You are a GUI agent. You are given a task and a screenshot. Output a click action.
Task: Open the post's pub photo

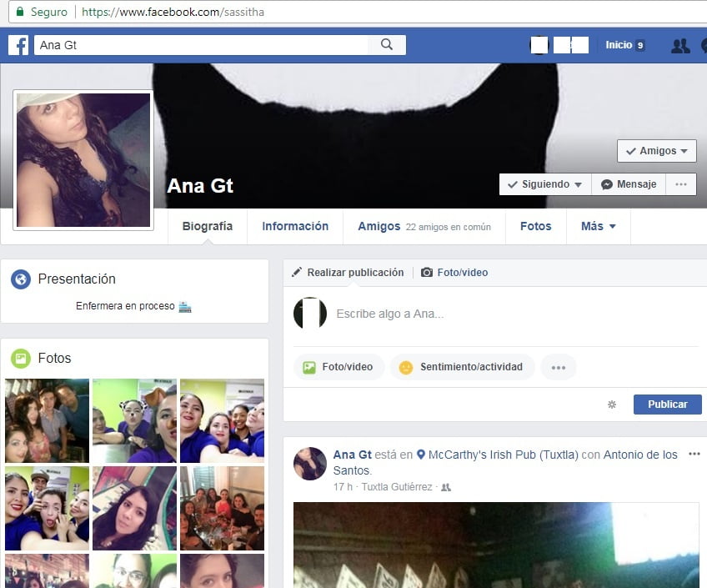click(496, 545)
